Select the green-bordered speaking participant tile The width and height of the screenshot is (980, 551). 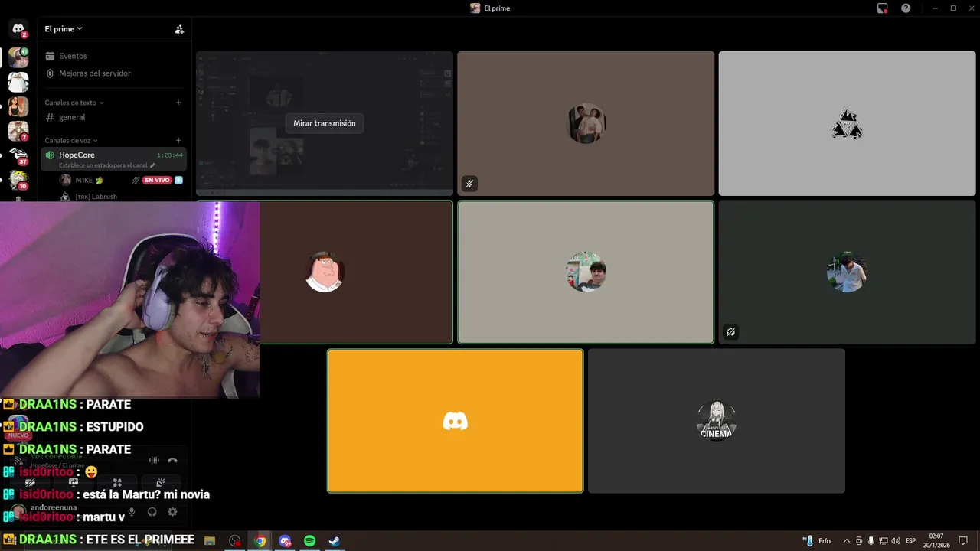pyautogui.click(x=586, y=272)
